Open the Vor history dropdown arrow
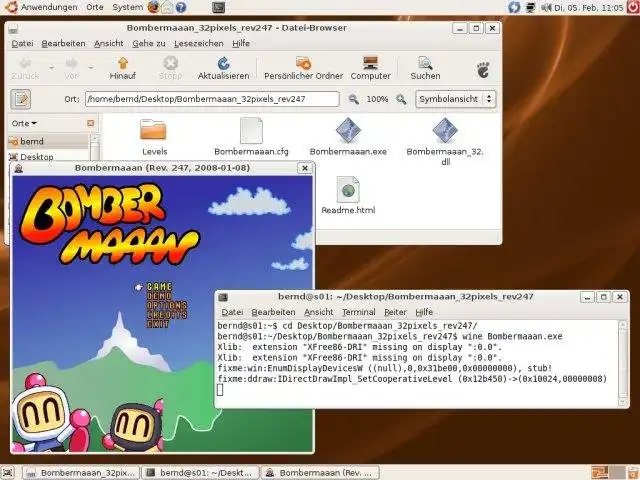This screenshot has width=640, height=480. [x=91, y=68]
